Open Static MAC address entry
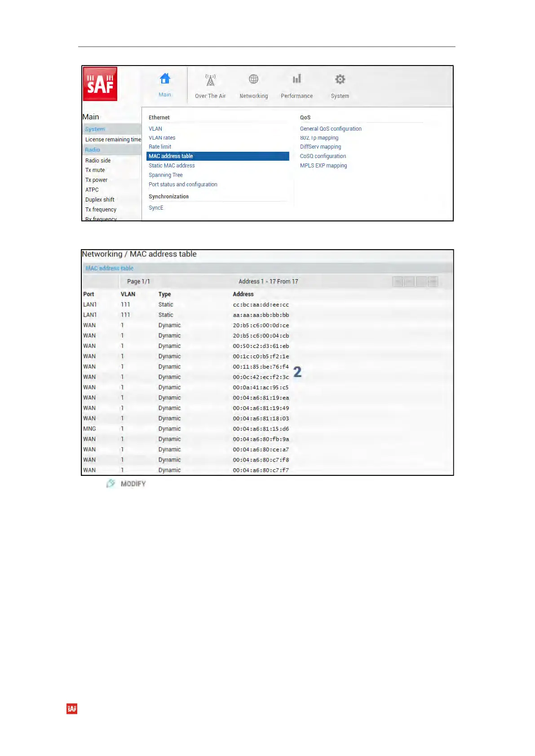Viewport: 535px width, 756px height. point(172,166)
